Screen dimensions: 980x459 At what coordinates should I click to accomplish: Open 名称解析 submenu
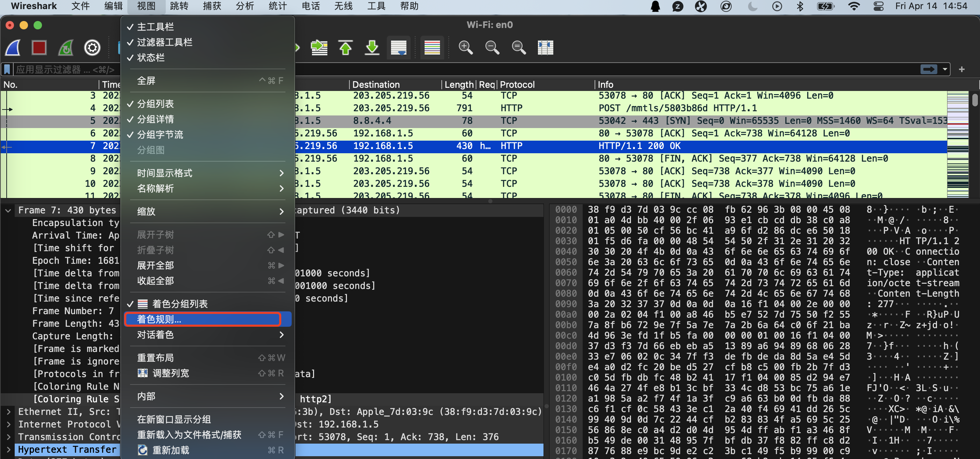(x=208, y=189)
